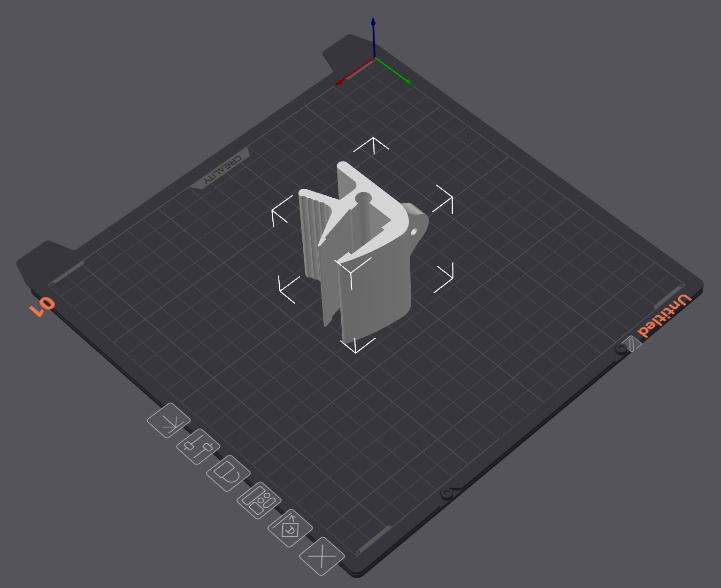The width and height of the screenshot is (721, 588).
Task: Click the arrow-to-line plate icon
Action: click(169, 420)
